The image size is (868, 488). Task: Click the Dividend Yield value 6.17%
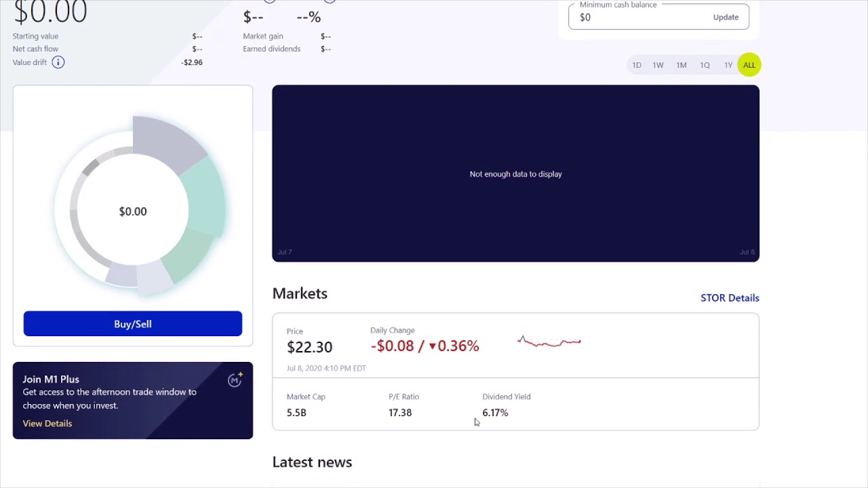click(495, 413)
